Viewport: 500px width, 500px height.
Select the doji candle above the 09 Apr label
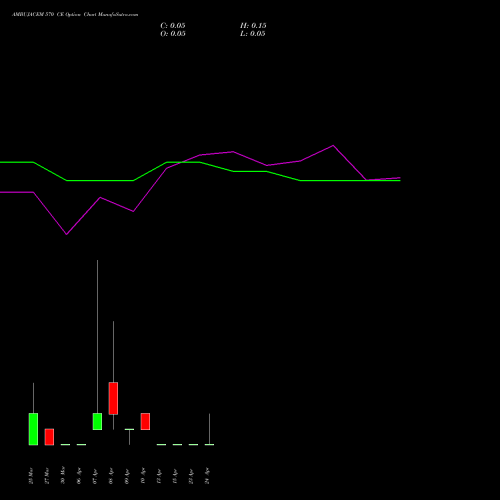pos(129,430)
